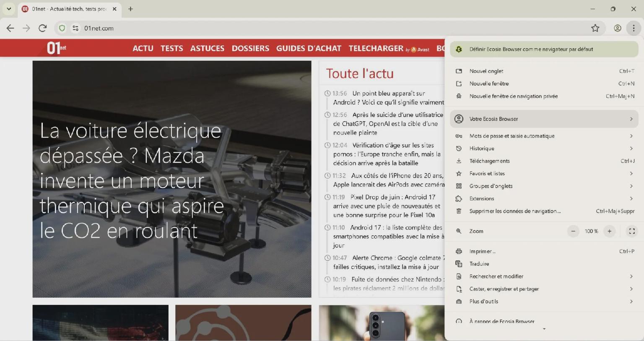Open the shield protection icon in address bar

[62, 28]
